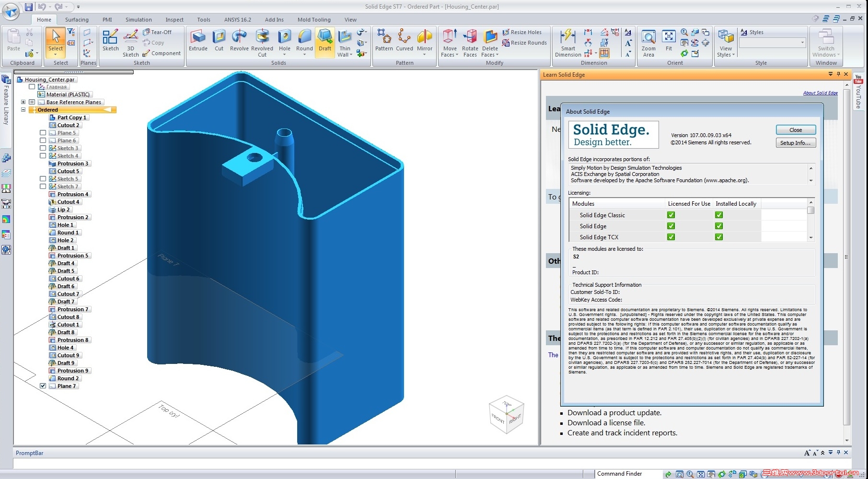The image size is (868, 479).
Task: Toggle visibility checkbox for Sketch 4
Action: pyautogui.click(x=43, y=156)
